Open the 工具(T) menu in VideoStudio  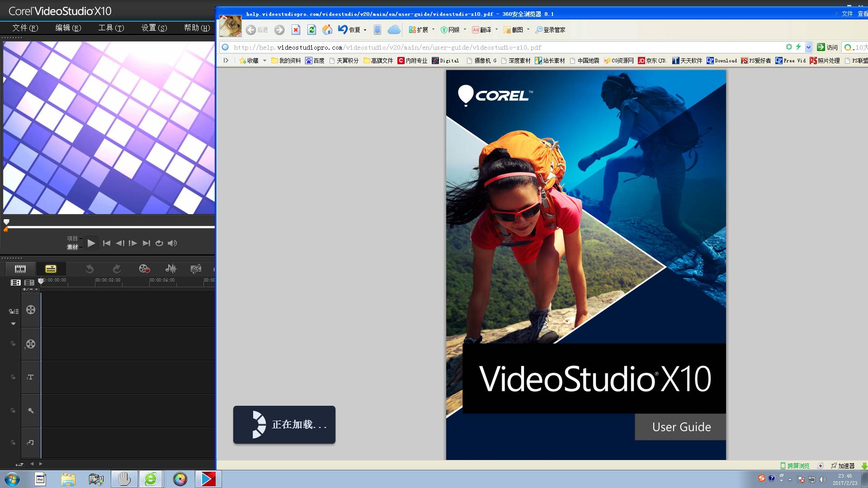tap(111, 28)
